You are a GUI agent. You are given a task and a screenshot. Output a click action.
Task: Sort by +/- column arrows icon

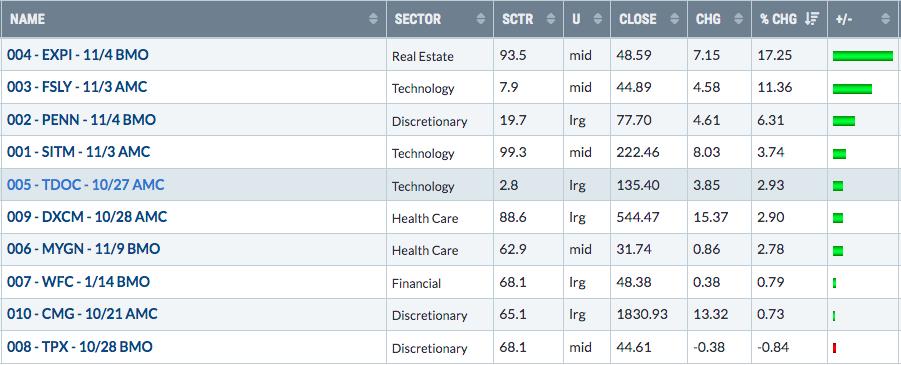(x=885, y=19)
